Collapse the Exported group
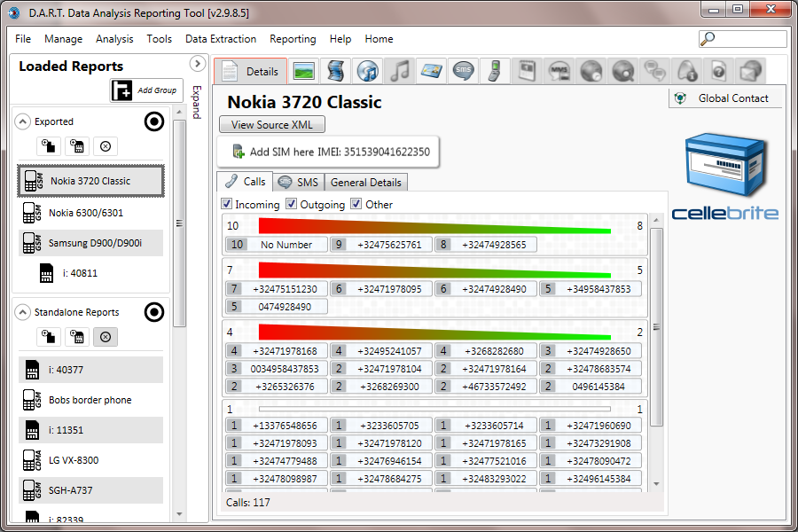This screenshot has height=532, width=798. tap(22, 121)
